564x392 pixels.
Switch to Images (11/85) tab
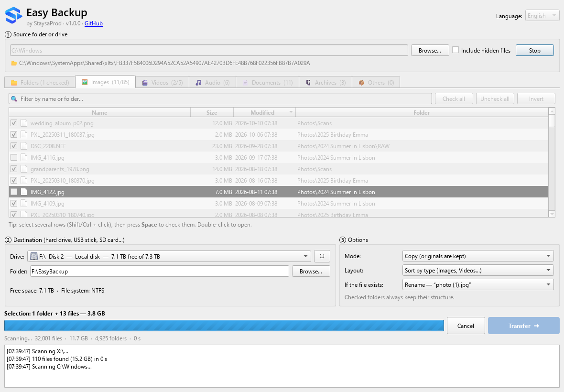pos(105,82)
